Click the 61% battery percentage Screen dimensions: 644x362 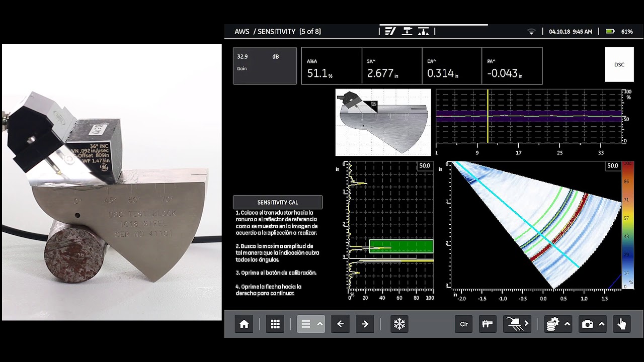[627, 32]
